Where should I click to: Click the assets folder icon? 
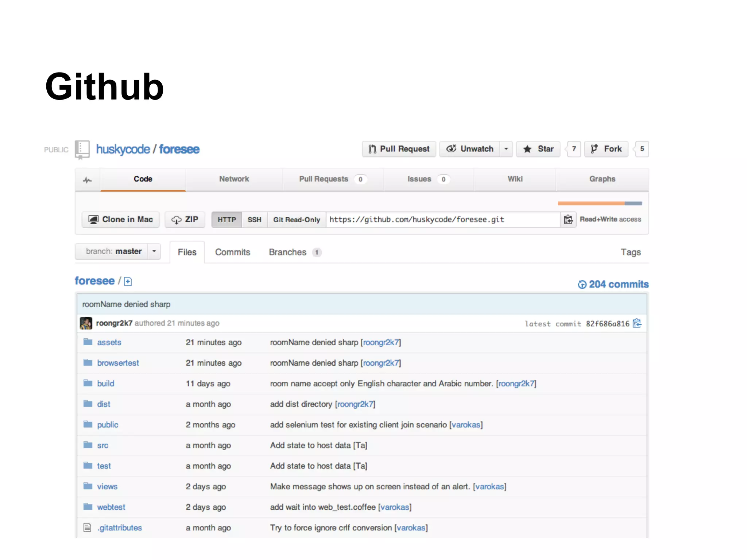(x=88, y=342)
